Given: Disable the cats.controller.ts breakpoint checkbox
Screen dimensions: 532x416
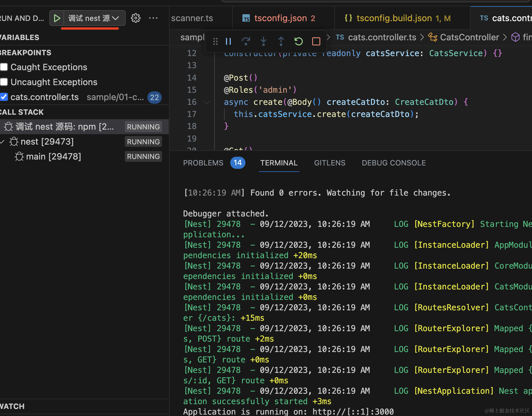Looking at the screenshot, I should click(4, 97).
